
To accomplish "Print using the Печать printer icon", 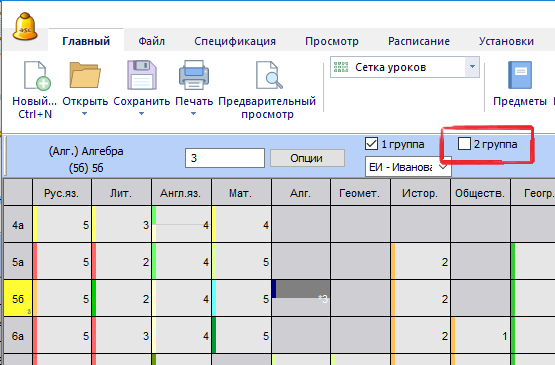I will 194,75.
